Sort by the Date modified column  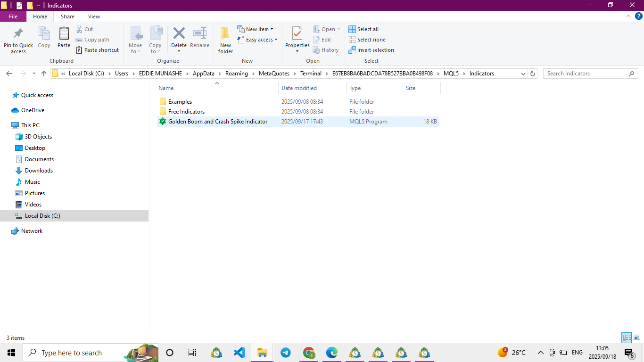point(312,88)
